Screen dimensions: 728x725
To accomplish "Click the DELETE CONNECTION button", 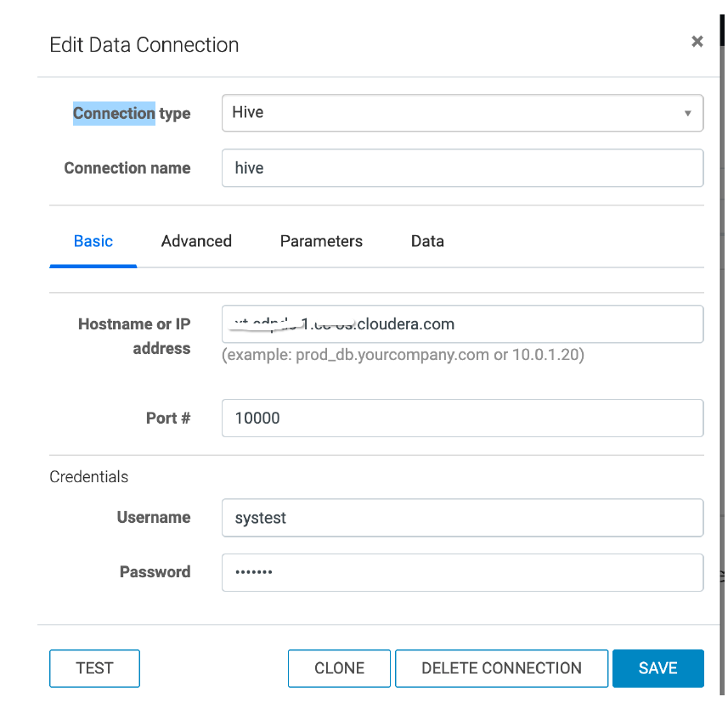I will (501, 668).
